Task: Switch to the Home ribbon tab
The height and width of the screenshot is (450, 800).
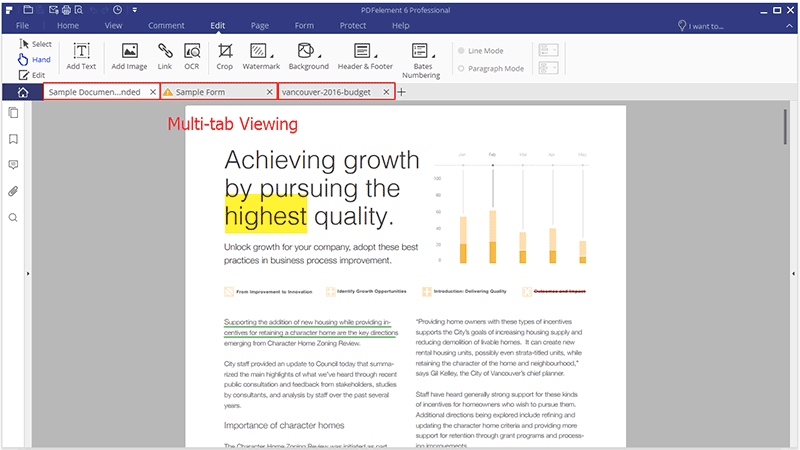Action: point(68,26)
